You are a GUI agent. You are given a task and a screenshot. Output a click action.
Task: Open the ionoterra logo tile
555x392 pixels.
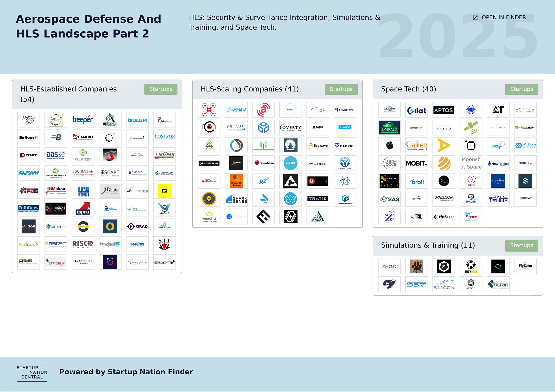tap(263, 163)
